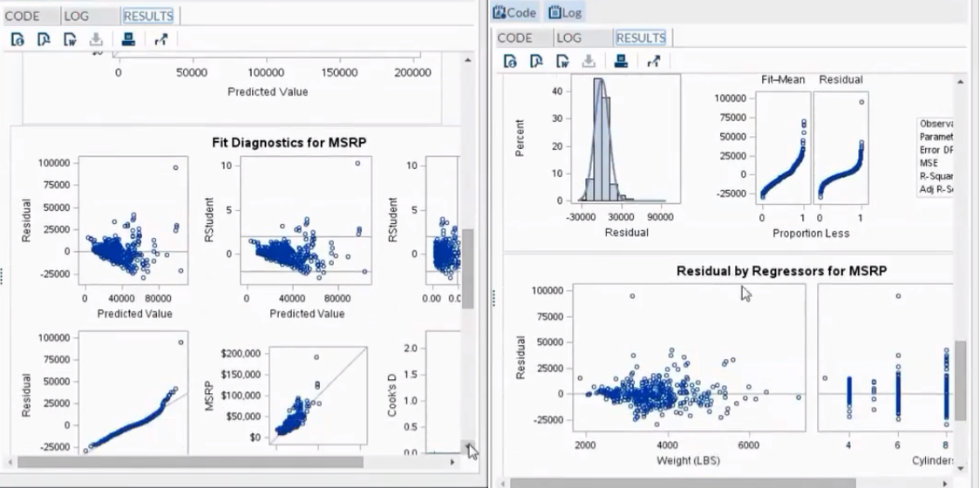Screen dimensions: 980x488
Task: Download left pane results as PDF file
Action: click(44, 40)
